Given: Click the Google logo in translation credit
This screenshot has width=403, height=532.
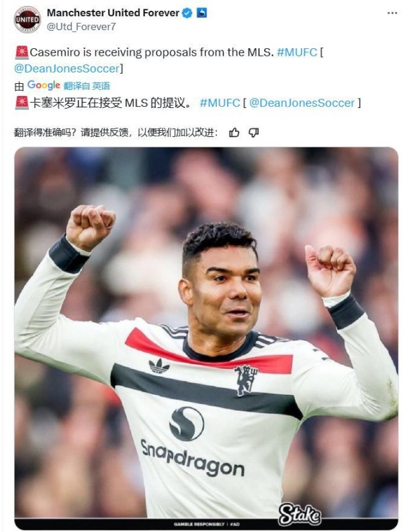Looking at the screenshot, I should click(x=44, y=85).
